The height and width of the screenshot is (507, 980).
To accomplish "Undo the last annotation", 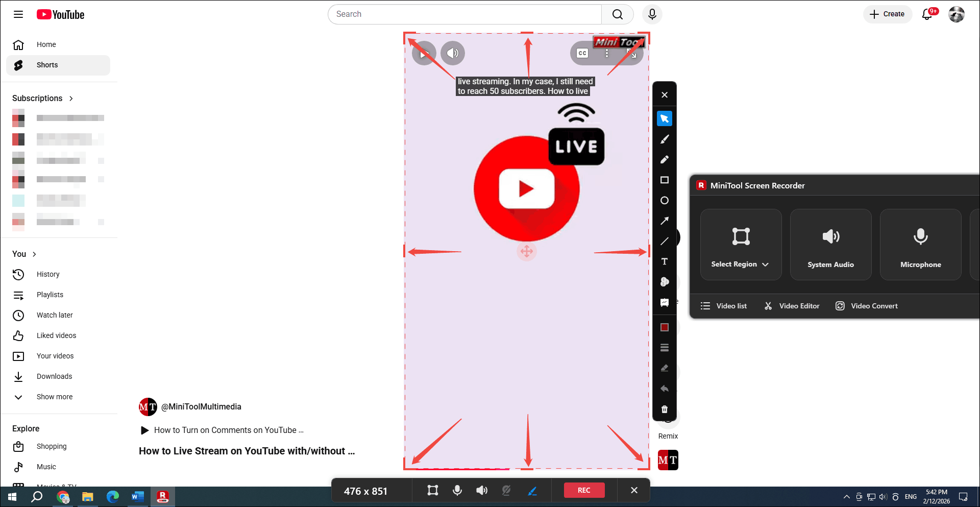I will tap(665, 388).
